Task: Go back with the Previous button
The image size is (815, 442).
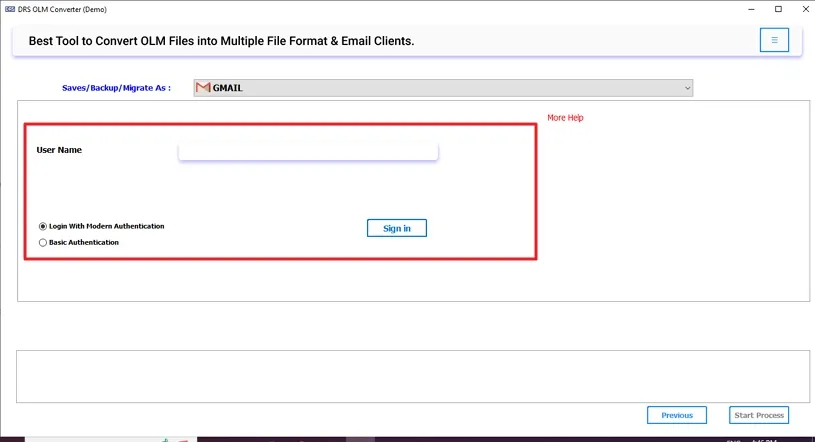Action: [x=676, y=415]
